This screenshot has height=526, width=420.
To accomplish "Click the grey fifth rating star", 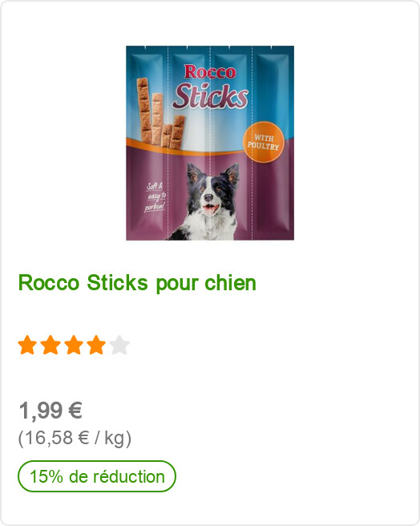I will 119,345.
